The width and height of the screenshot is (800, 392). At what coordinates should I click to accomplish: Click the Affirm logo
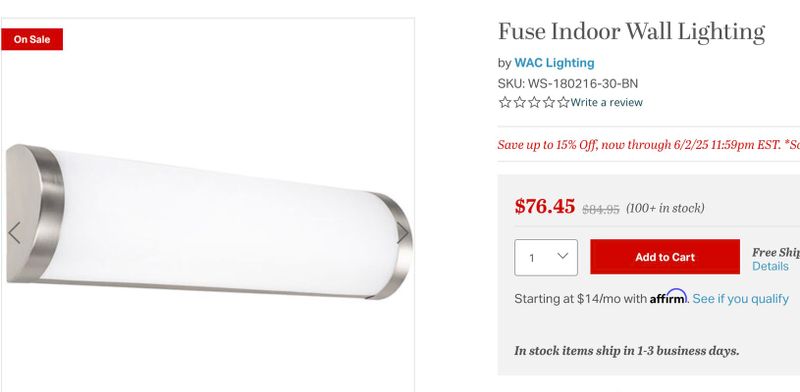668,297
